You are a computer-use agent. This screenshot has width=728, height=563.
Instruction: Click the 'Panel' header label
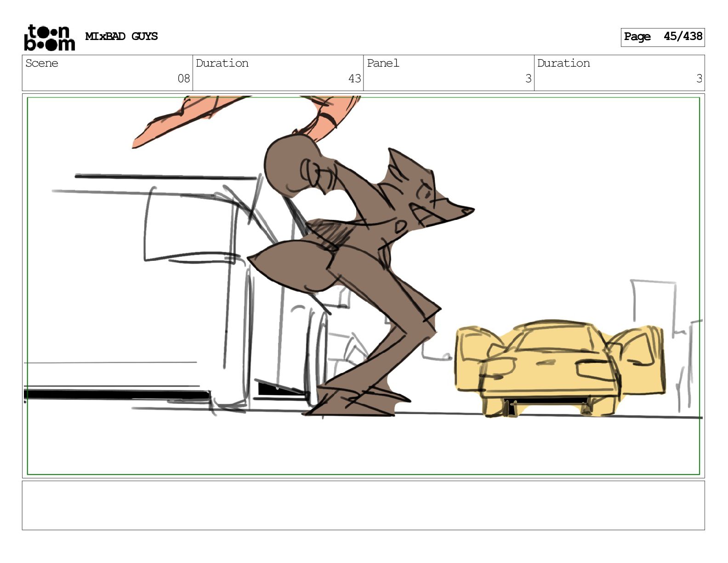(x=383, y=63)
